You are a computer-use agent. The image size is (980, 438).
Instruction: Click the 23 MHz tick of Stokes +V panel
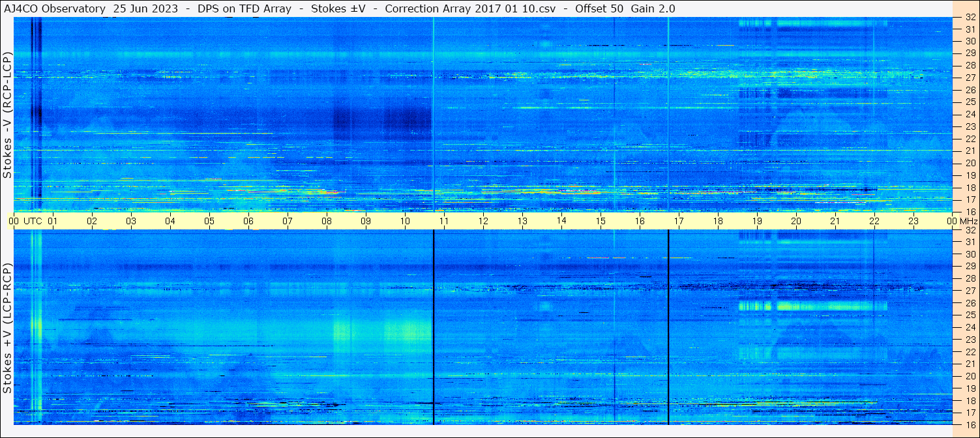click(970, 339)
